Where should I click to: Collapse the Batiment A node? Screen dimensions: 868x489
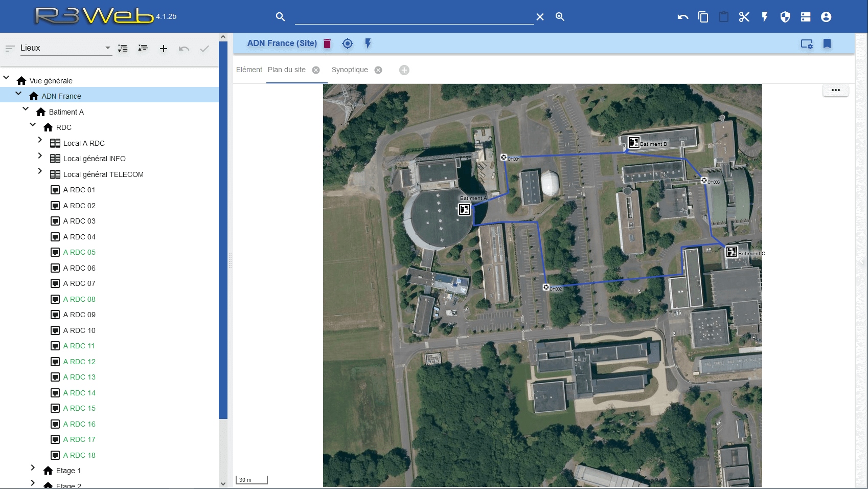(26, 109)
